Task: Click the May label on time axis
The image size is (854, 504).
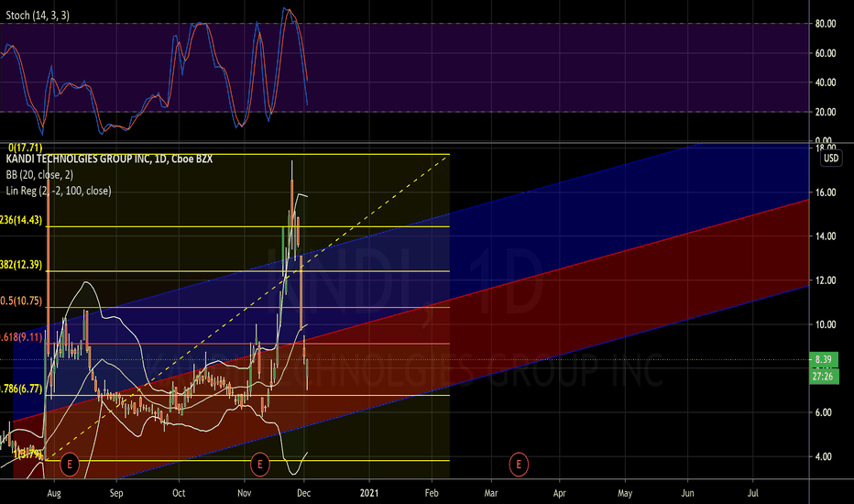Action: point(625,493)
